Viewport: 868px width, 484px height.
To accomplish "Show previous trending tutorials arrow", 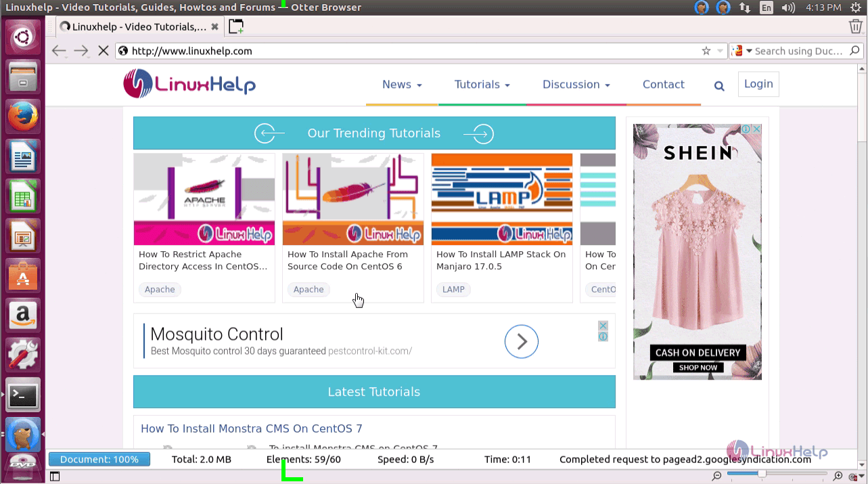I will pyautogui.click(x=269, y=133).
